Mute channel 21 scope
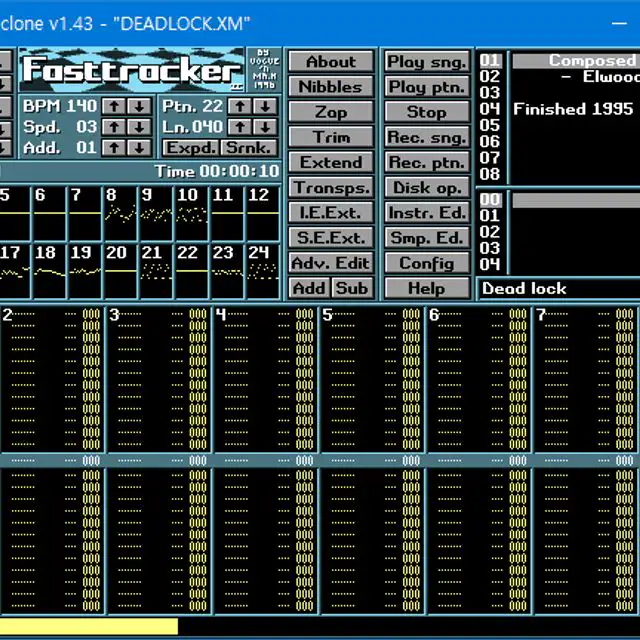 click(156, 271)
